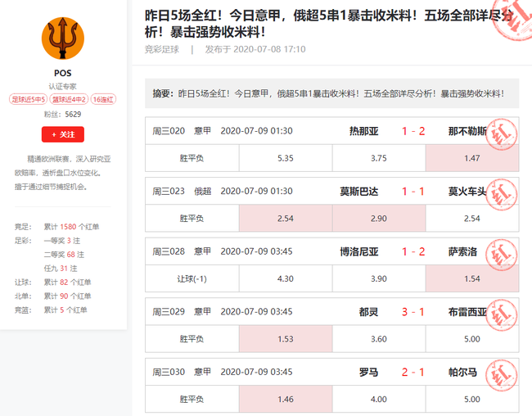Select the 4.00 odds cell
The height and width of the screenshot is (416, 532).
379,400
